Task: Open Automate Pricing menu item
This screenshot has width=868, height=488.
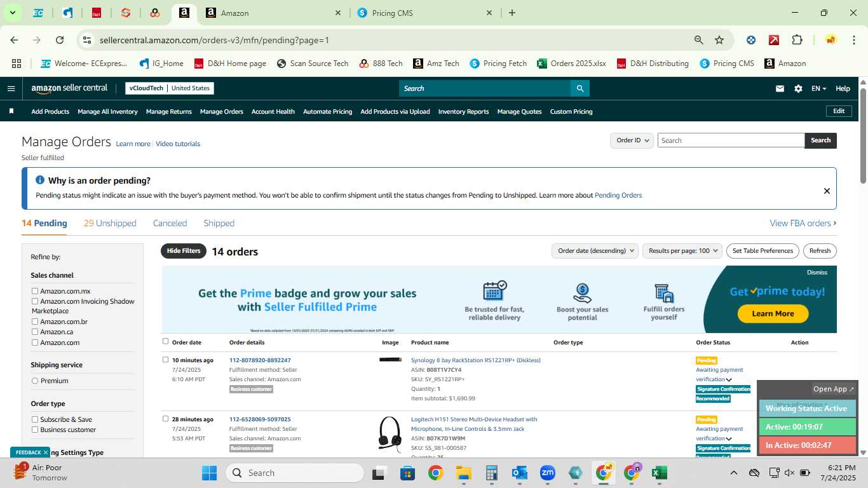Action: point(327,111)
